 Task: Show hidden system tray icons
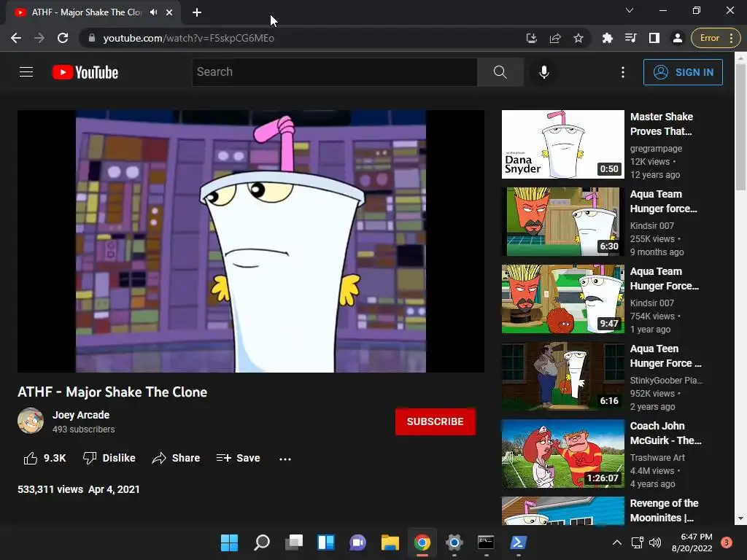click(617, 542)
